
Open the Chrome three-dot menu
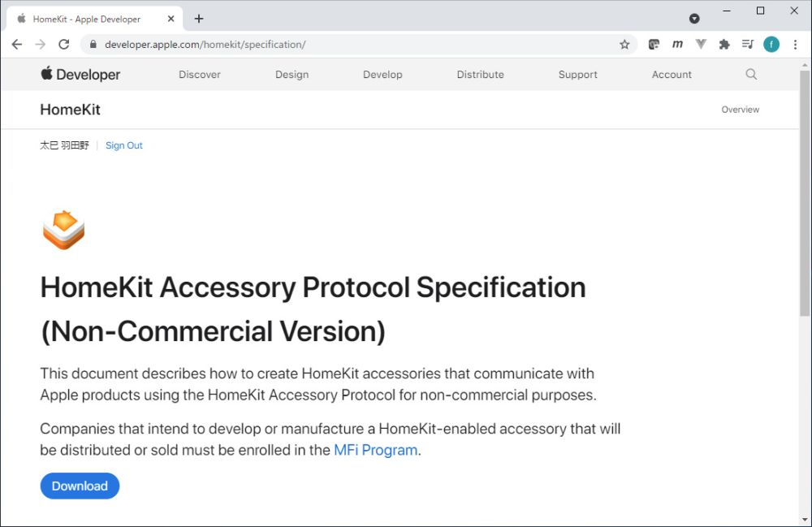coord(795,45)
